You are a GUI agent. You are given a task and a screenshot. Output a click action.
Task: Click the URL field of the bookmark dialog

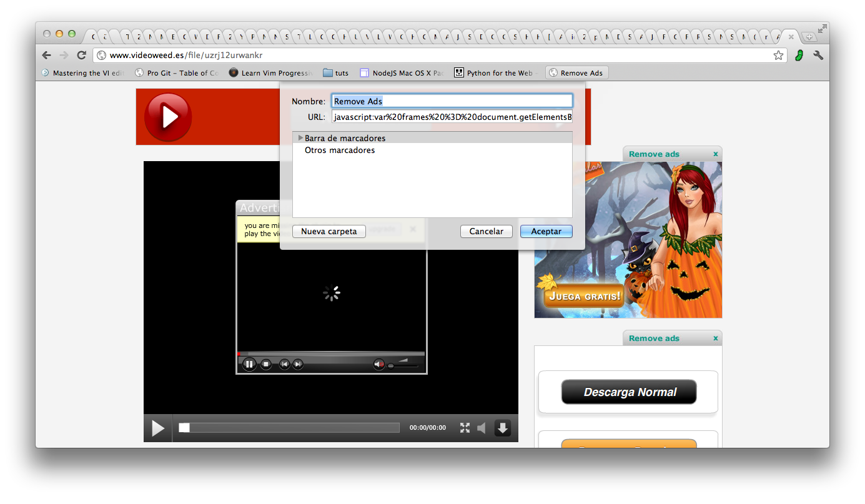tap(452, 117)
